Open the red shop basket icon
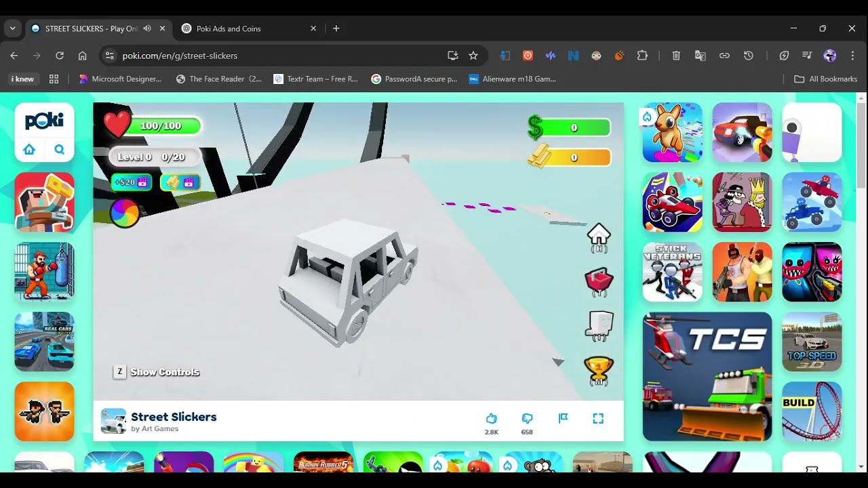Image resolution: width=868 pixels, height=488 pixels. tap(599, 282)
